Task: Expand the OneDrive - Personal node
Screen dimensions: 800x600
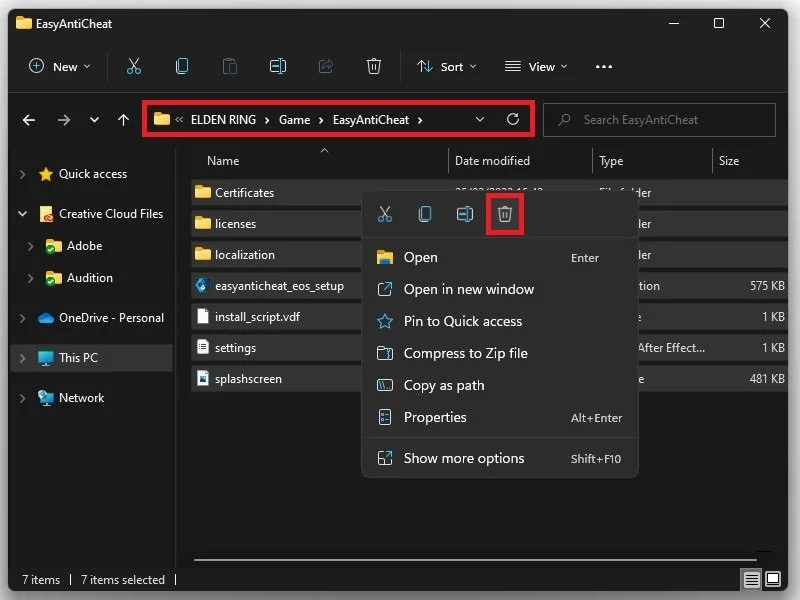Action: pyautogui.click(x=22, y=318)
